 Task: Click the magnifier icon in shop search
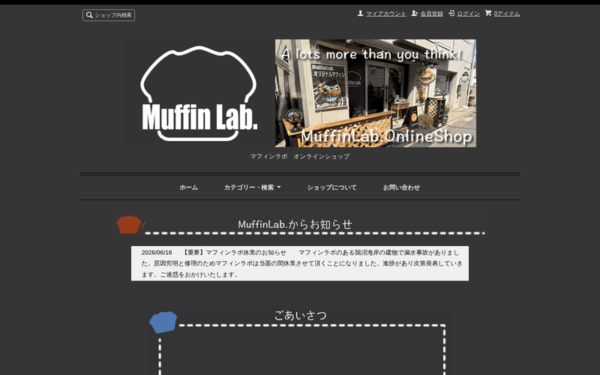coord(89,15)
